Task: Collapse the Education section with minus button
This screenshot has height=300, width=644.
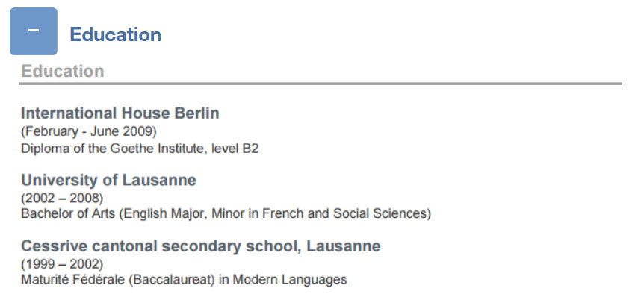Action: pyautogui.click(x=34, y=31)
